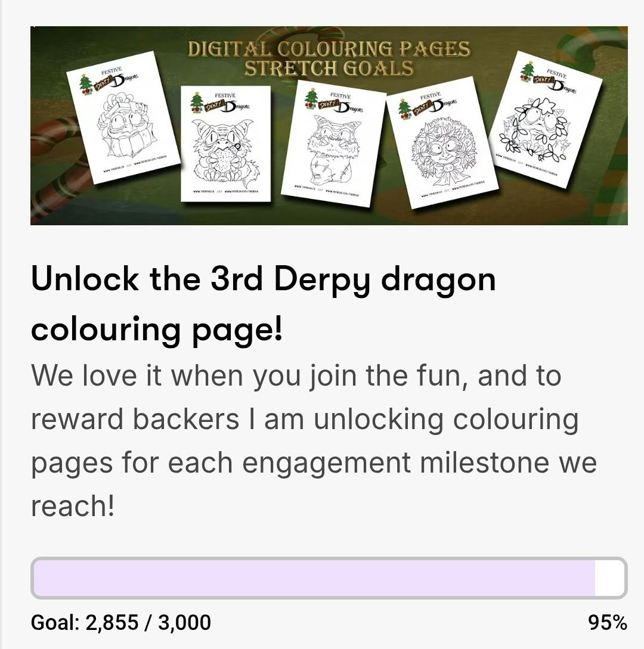Open the stretch goals banner image
Viewport: 644px width, 649px height.
(x=329, y=125)
